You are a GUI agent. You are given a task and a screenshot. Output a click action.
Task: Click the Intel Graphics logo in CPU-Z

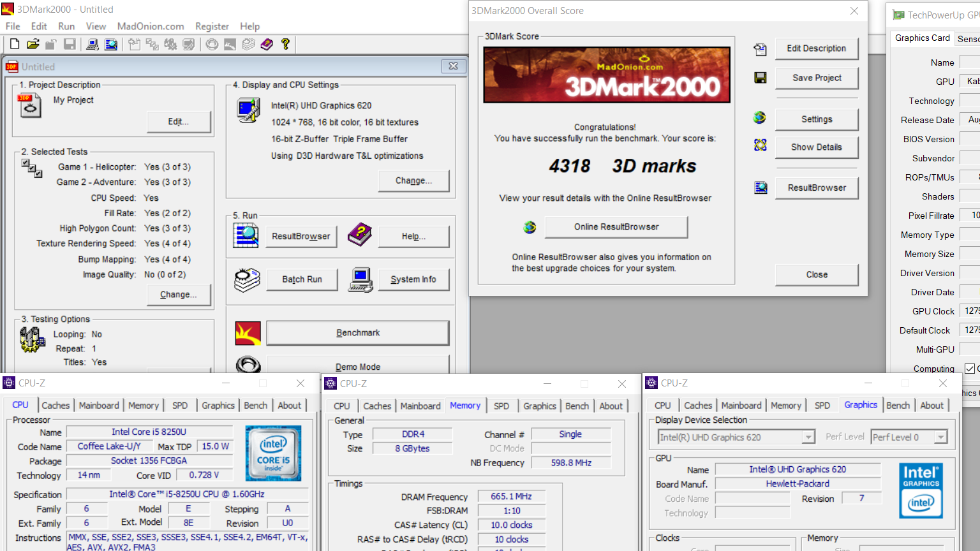[x=921, y=490]
